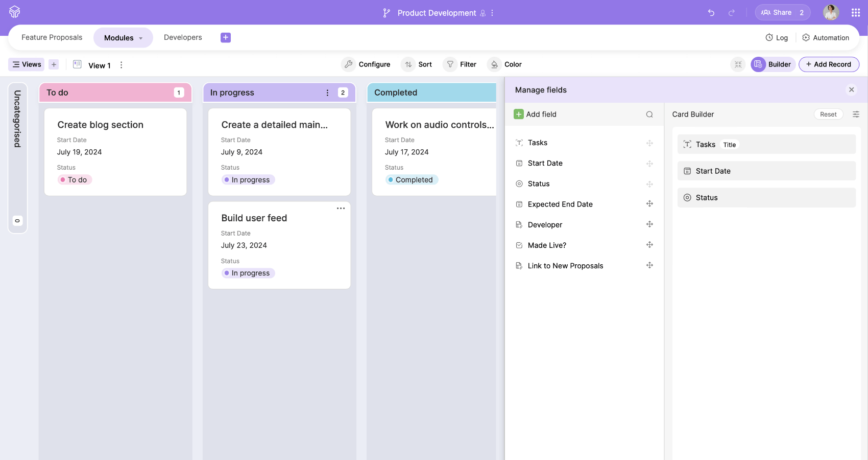
Task: Click the In progress status badge on Build user feed
Action: 248,273
